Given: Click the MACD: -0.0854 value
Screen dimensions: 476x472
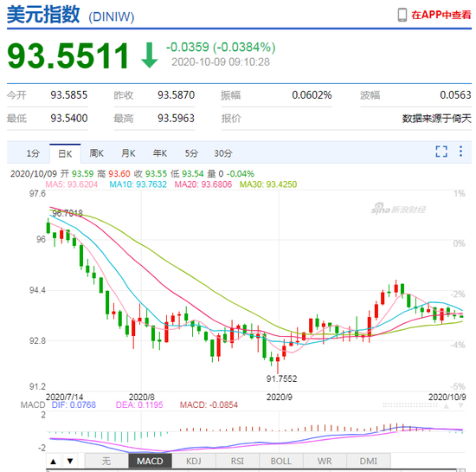Looking at the screenshot, I should tap(209, 404).
